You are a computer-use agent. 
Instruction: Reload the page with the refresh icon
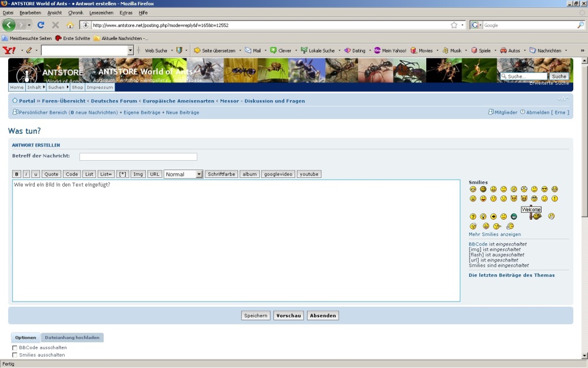[x=41, y=25]
